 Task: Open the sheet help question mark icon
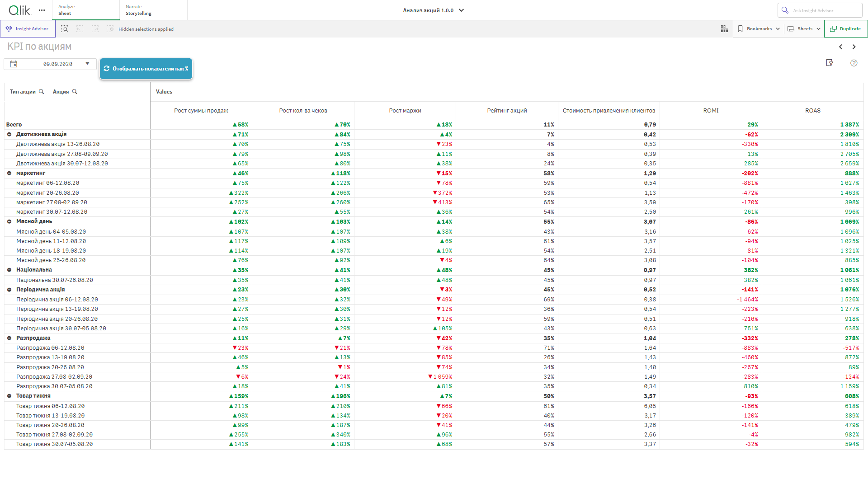(x=854, y=63)
